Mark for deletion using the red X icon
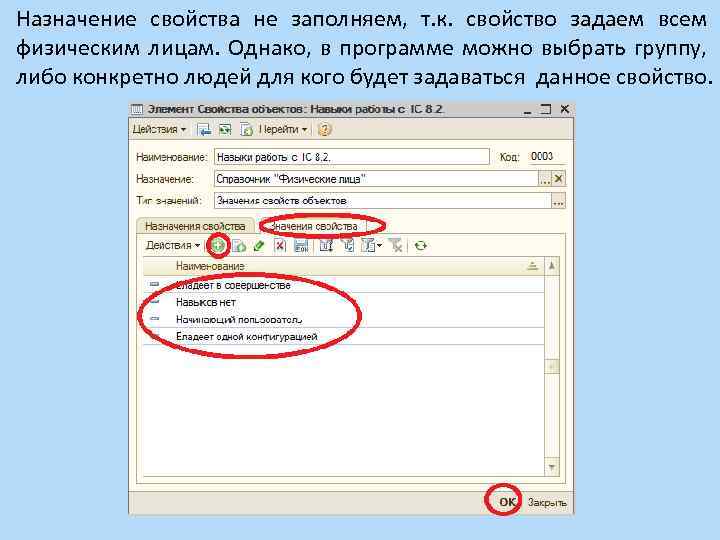The width and height of the screenshot is (720, 540). click(280, 246)
